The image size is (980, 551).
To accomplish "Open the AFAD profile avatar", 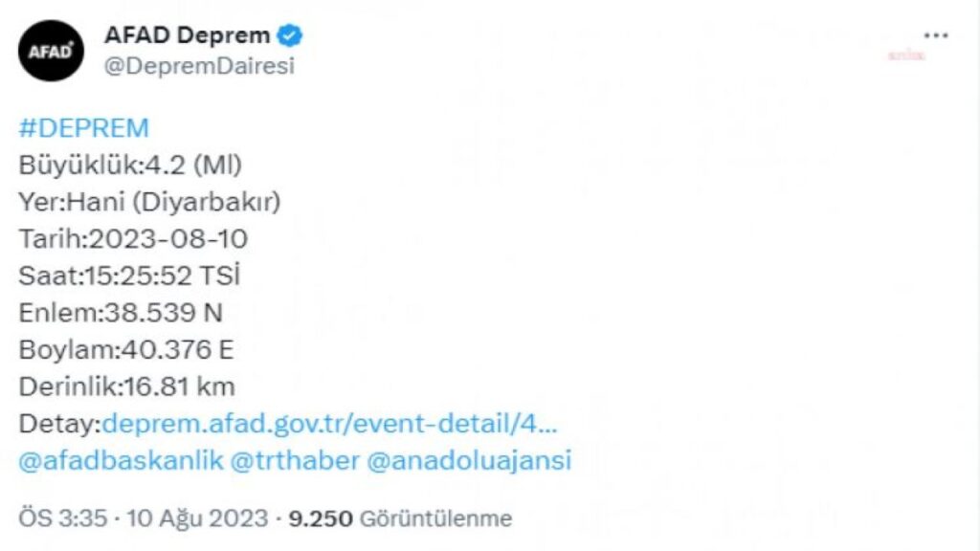I will (51, 51).
